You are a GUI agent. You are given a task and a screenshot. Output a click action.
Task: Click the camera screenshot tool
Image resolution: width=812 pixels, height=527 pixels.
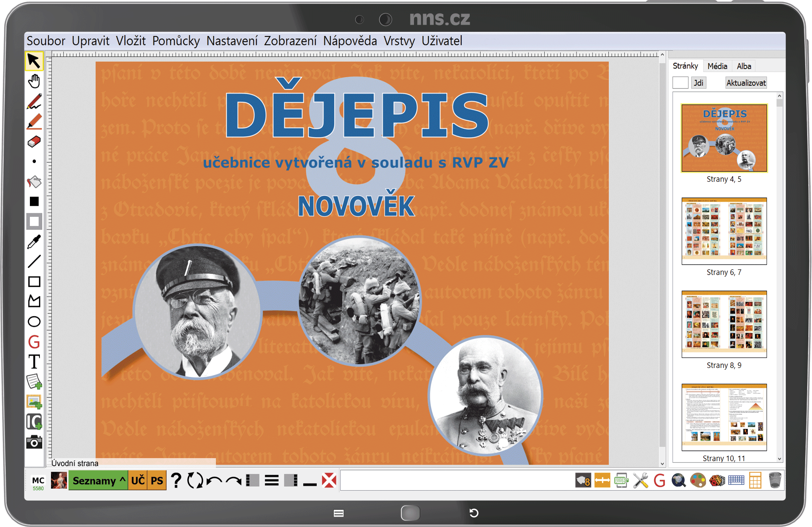(x=34, y=442)
